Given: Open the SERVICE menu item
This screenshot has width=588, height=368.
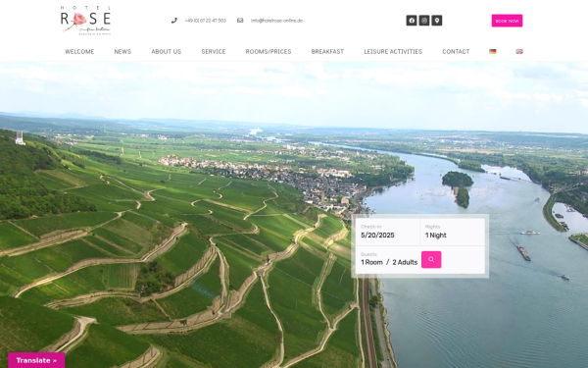Looking at the screenshot, I should point(214,51).
